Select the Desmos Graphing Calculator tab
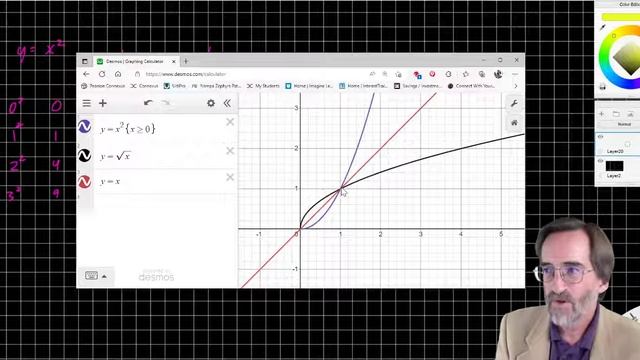This screenshot has height=360, width=640. point(135,61)
